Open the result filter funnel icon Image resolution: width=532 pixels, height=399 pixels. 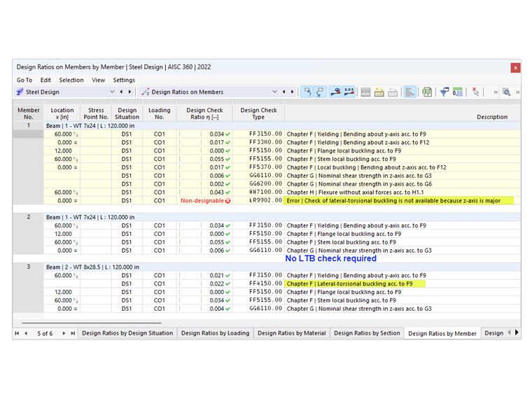[x=444, y=92]
